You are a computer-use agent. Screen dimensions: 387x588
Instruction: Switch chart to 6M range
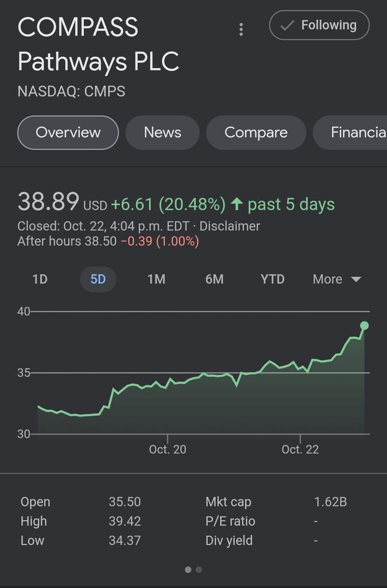click(x=215, y=280)
